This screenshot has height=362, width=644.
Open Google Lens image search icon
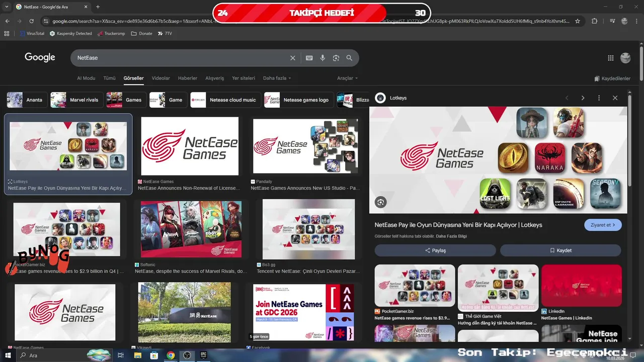[x=336, y=58]
